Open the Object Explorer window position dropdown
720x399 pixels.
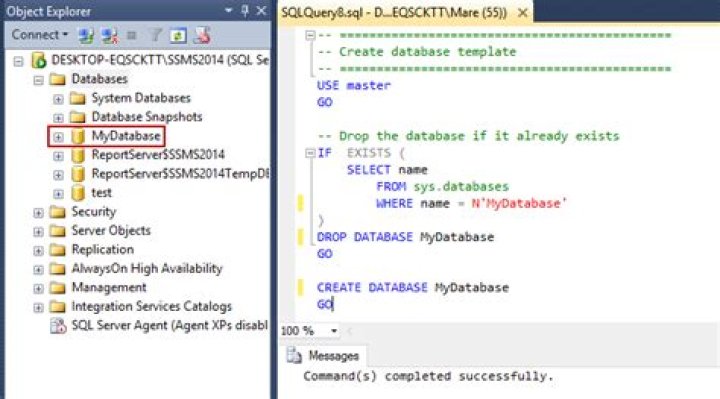click(228, 11)
